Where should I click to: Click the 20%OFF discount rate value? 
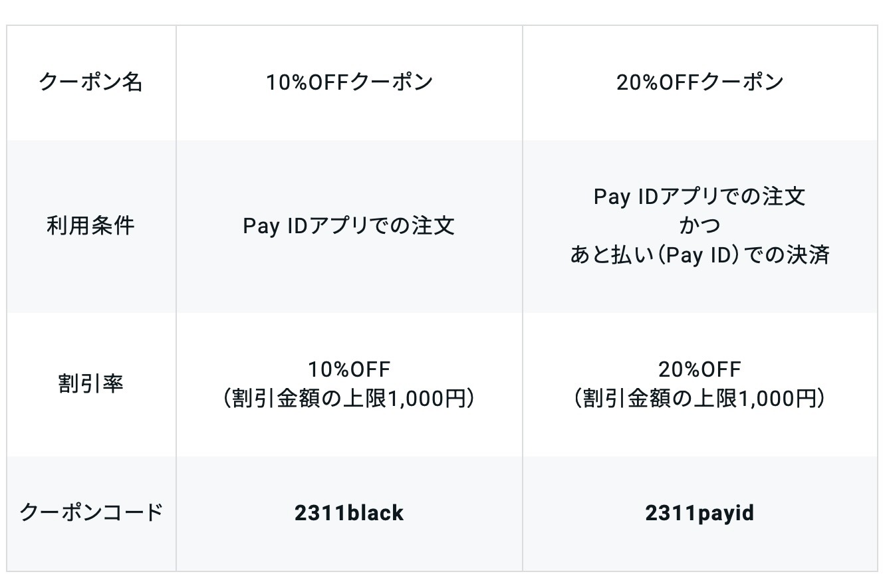click(x=699, y=369)
